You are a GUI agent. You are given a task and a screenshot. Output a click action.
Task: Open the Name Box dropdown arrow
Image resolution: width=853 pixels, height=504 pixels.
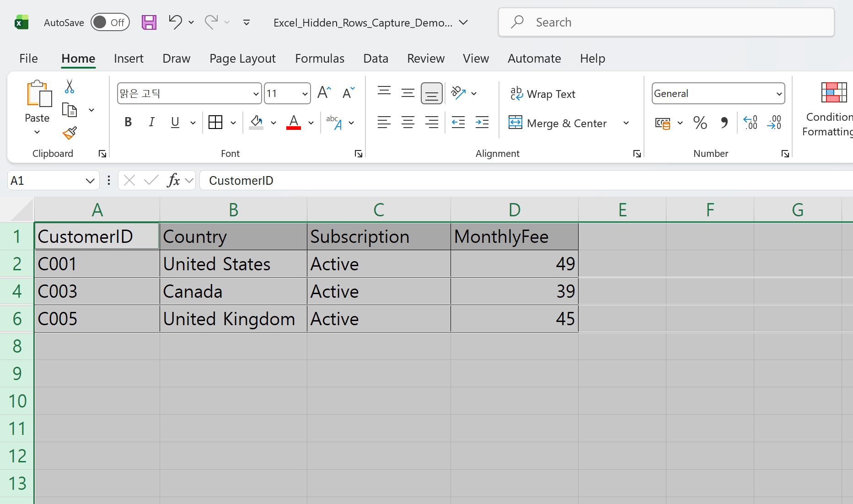[x=90, y=181]
